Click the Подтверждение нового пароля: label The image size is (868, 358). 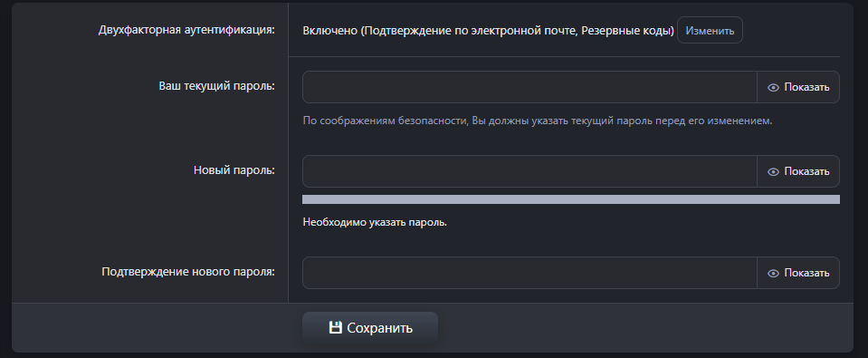pyautogui.click(x=188, y=272)
